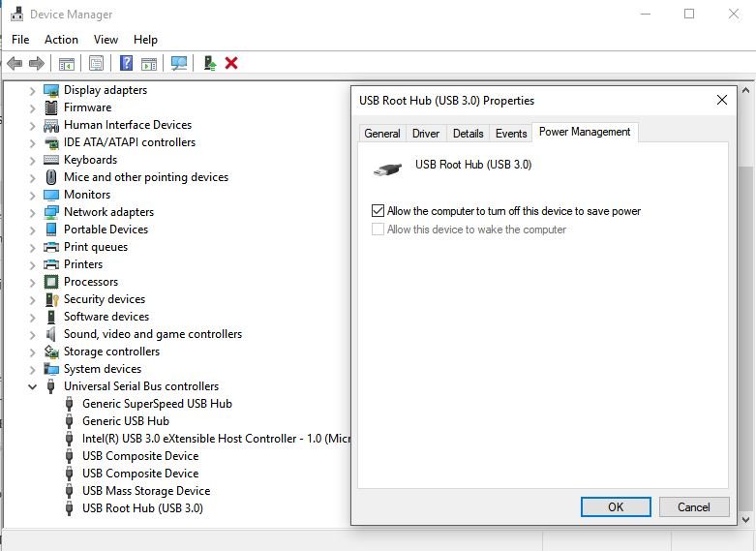Click the update device driver icon
Image resolution: width=756 pixels, height=551 pixels.
(210, 63)
